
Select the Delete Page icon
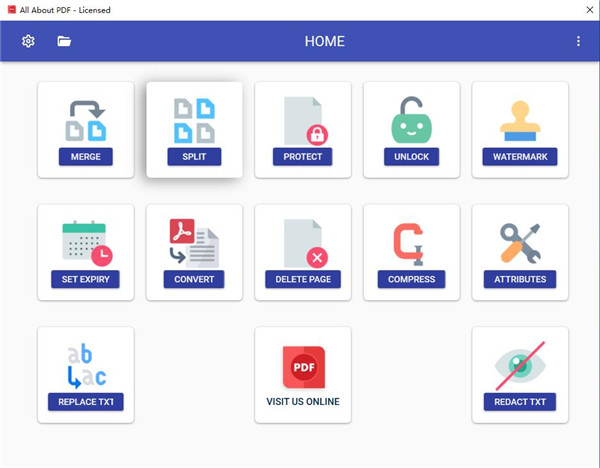pos(305,243)
